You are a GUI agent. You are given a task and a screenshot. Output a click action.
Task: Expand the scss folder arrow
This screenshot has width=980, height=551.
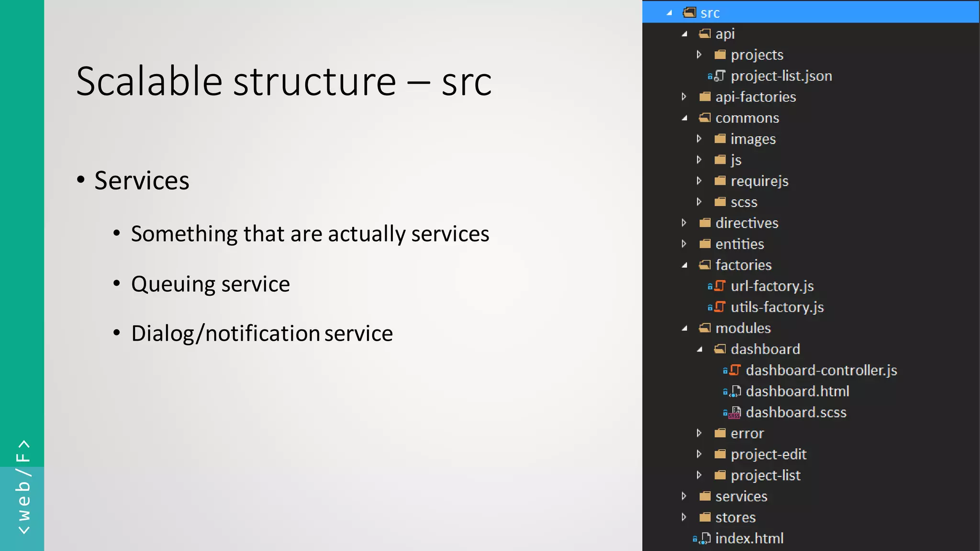[699, 202]
